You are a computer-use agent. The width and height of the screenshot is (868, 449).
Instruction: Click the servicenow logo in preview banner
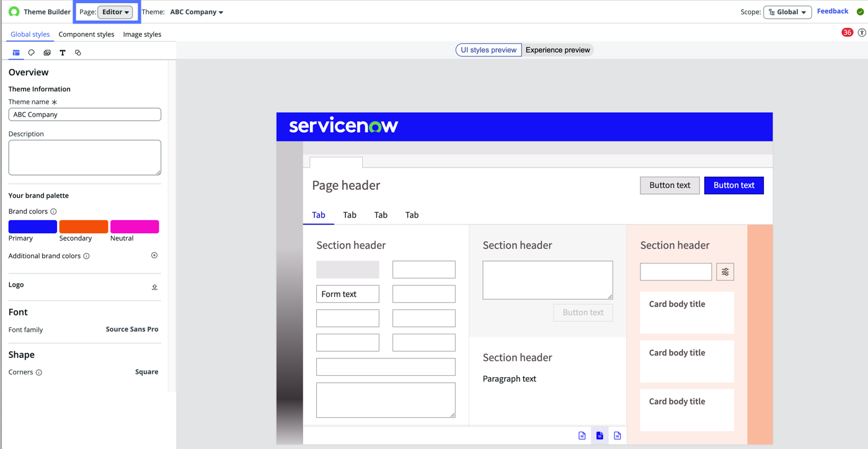[x=343, y=126]
